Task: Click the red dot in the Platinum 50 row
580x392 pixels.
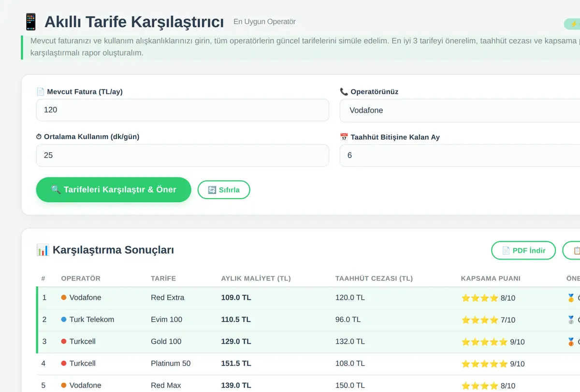Action: pyautogui.click(x=64, y=363)
